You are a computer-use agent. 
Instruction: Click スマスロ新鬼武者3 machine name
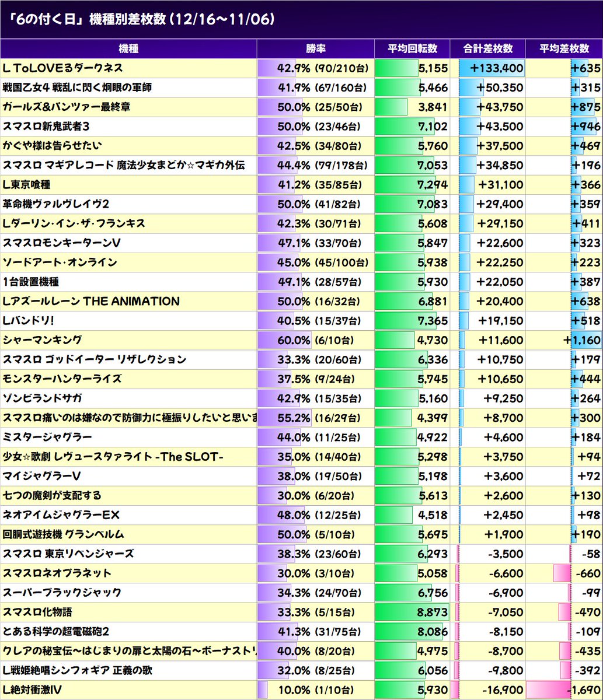[46, 127]
